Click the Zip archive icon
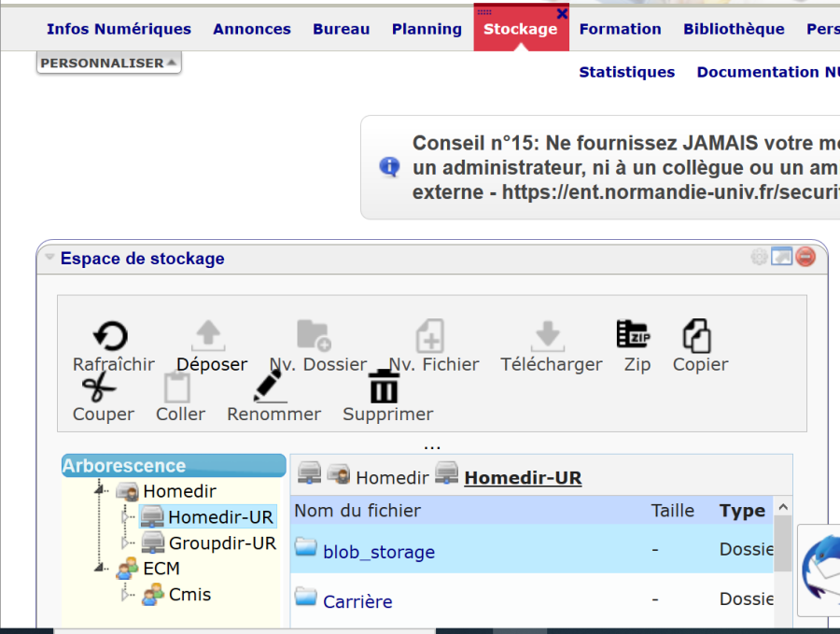840x634 pixels. pos(634,334)
